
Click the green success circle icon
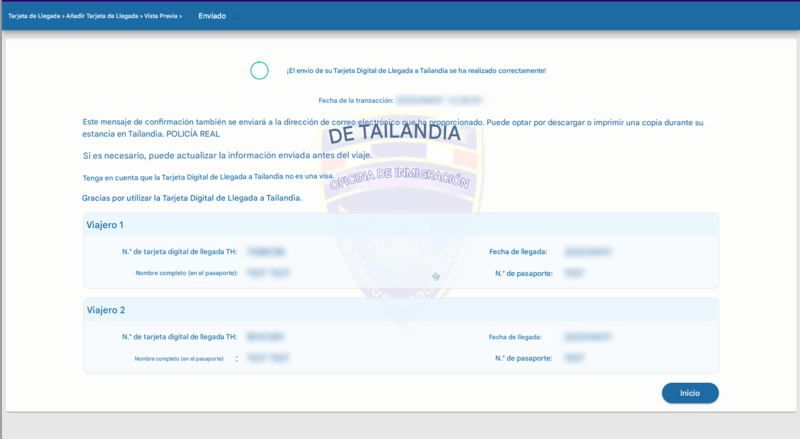tap(259, 70)
